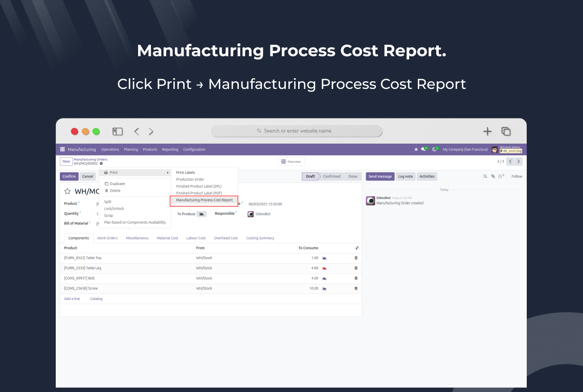Click the To Produce forecast chart icon

[201, 214]
